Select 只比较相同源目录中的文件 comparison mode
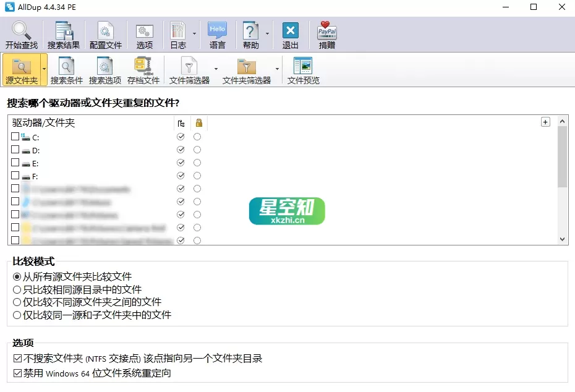575x392 pixels. pyautogui.click(x=17, y=289)
